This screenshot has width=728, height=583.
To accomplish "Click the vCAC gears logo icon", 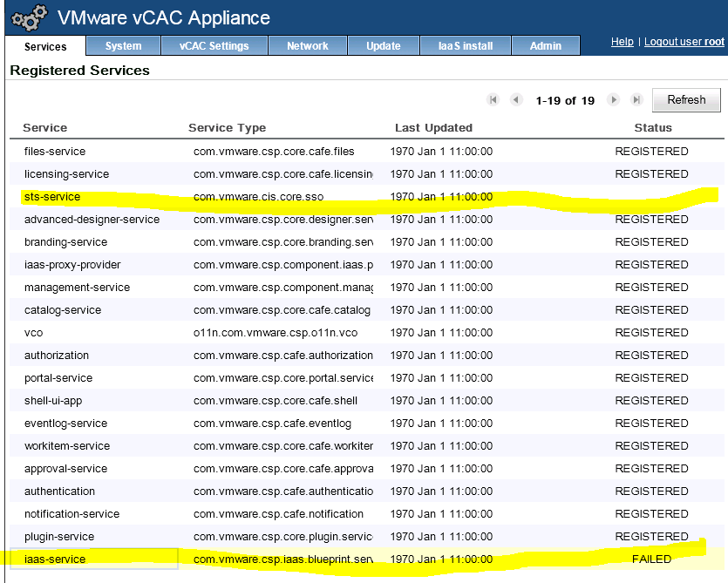I will [x=30, y=18].
